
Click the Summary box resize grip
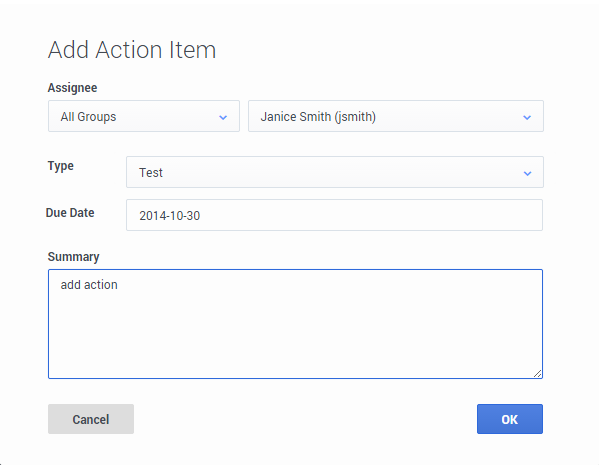coord(537,374)
